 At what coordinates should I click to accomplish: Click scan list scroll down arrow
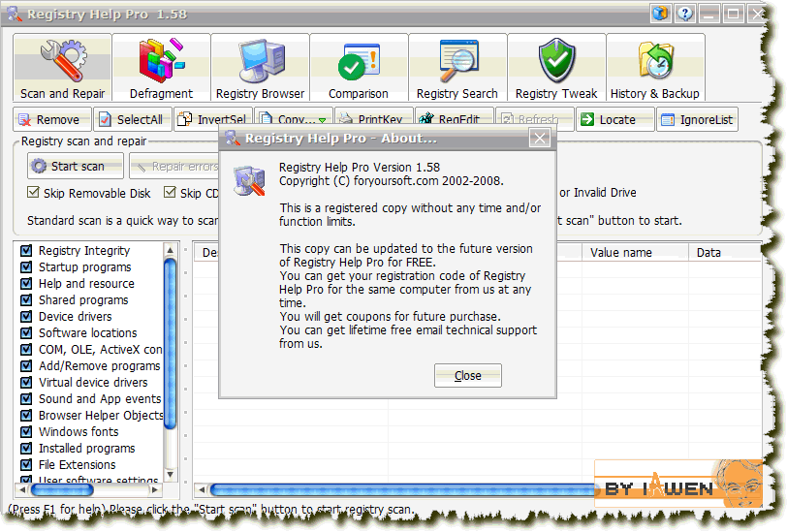(171, 474)
